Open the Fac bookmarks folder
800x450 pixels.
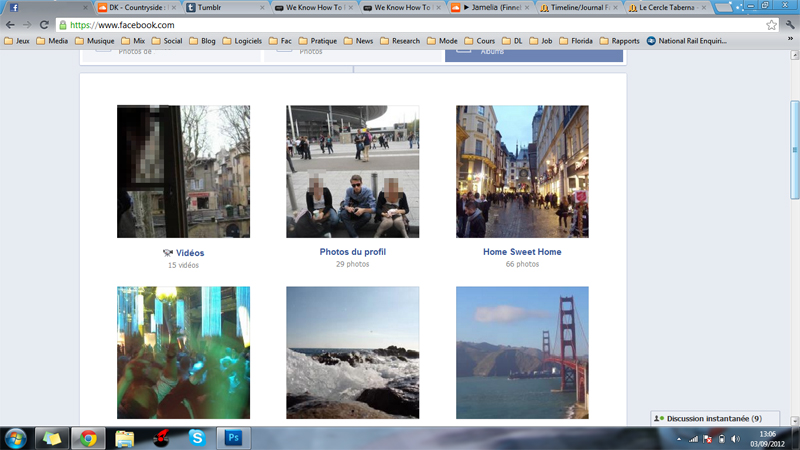pyautogui.click(x=280, y=41)
